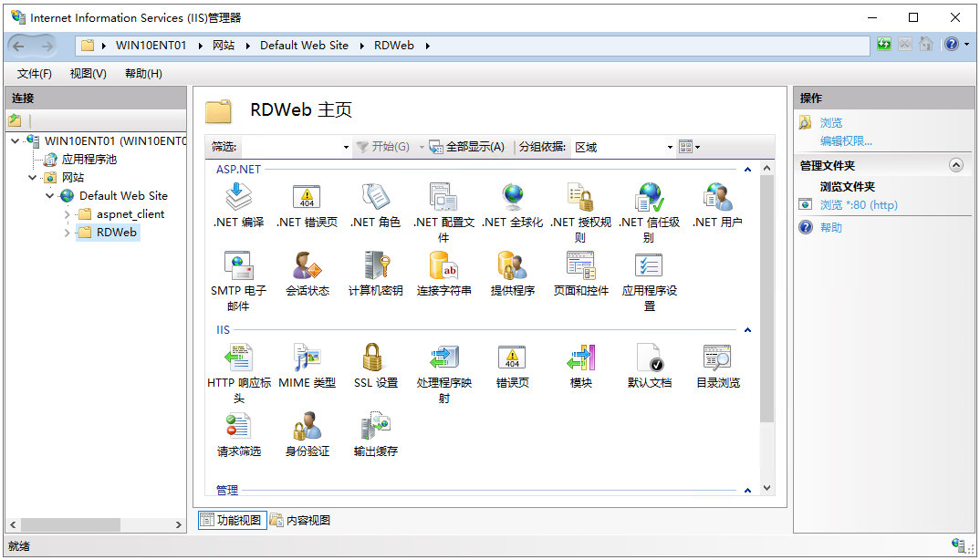980x560 pixels.
Task: Open the 身份验证 feature
Action: 307,434
